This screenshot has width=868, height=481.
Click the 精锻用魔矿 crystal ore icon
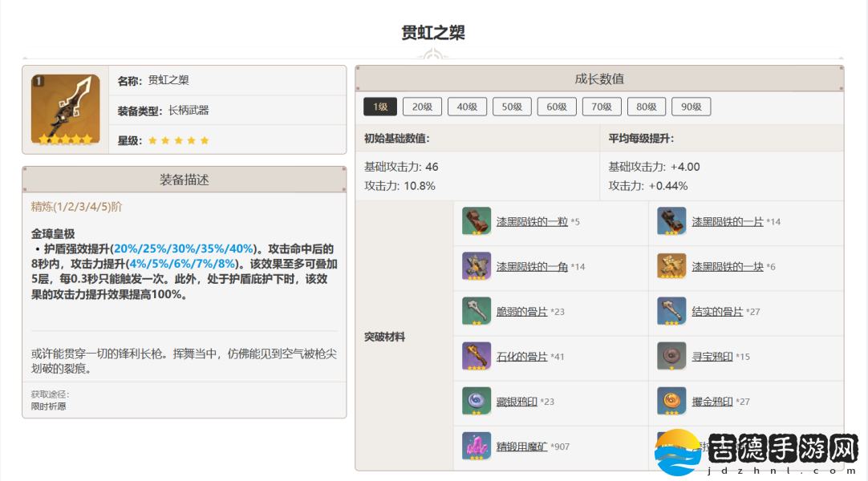(477, 446)
